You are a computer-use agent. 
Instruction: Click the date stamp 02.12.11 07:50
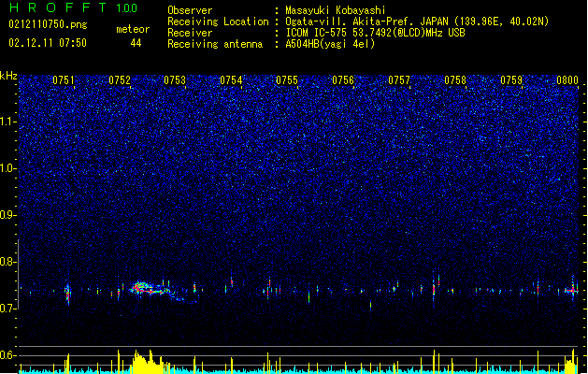point(48,43)
